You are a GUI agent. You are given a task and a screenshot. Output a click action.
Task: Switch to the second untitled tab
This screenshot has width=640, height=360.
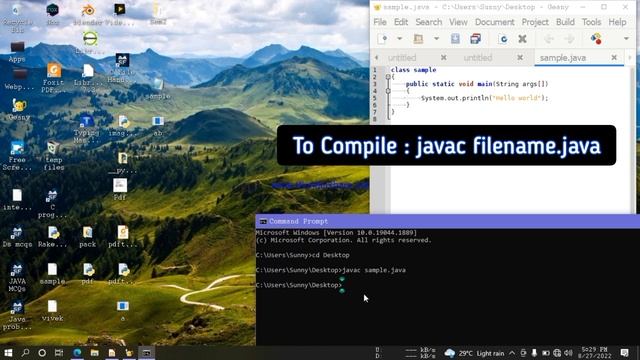pyautogui.click(x=478, y=58)
